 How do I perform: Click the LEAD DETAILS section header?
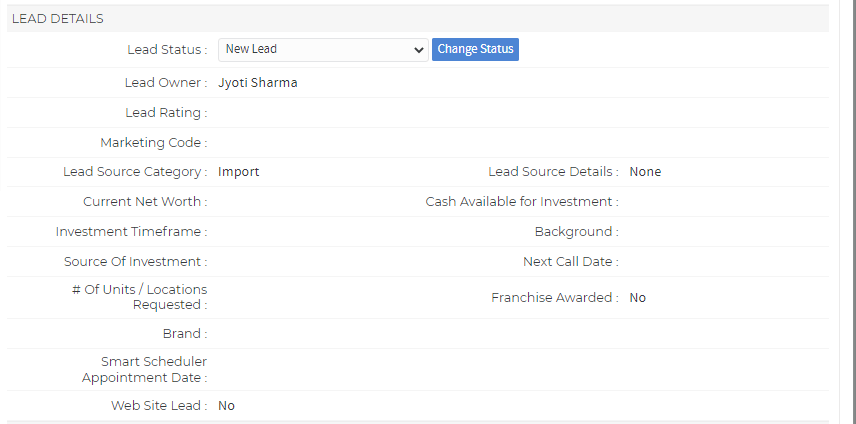58,19
